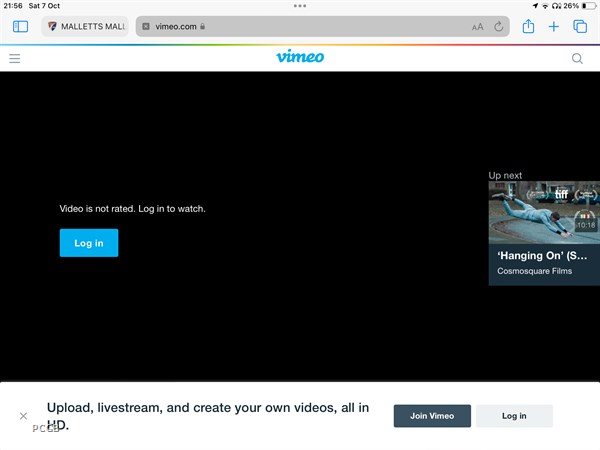Tap the battery indicator in status bar

click(x=589, y=6)
